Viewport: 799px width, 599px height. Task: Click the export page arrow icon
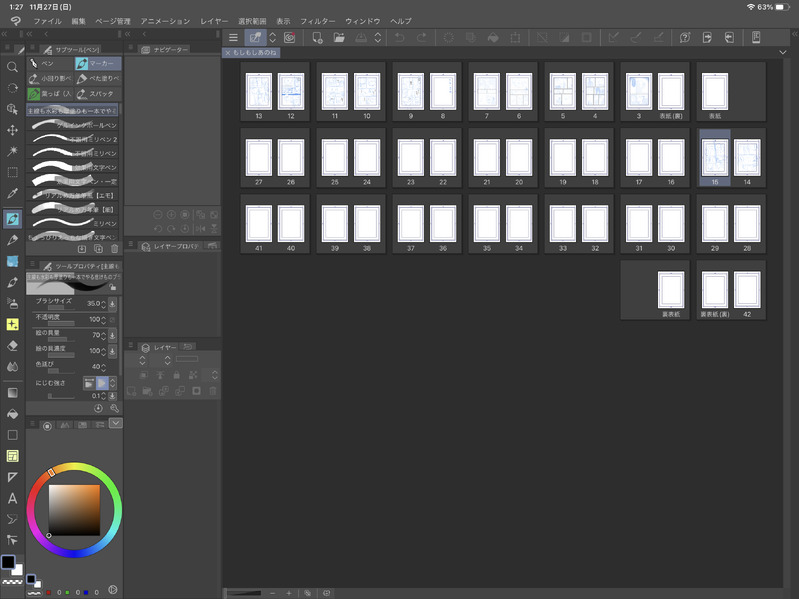pos(707,37)
